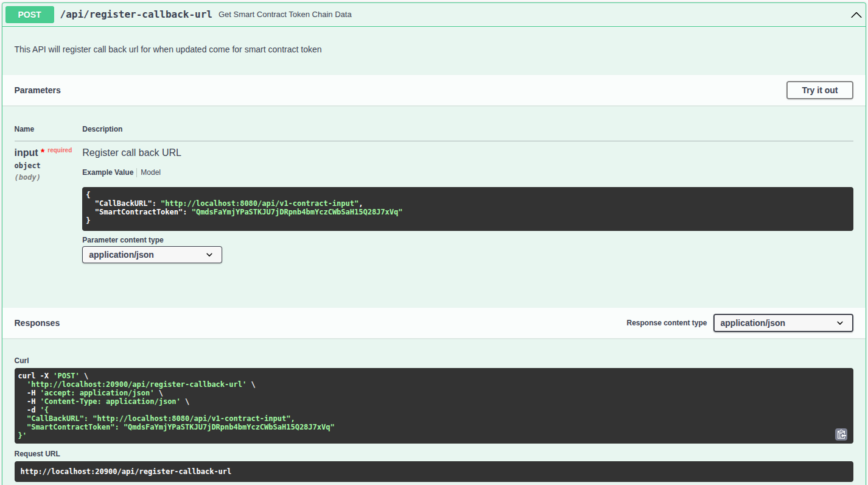The width and height of the screenshot is (868, 485).
Task: Click the "Response content type" label
Action: click(667, 323)
